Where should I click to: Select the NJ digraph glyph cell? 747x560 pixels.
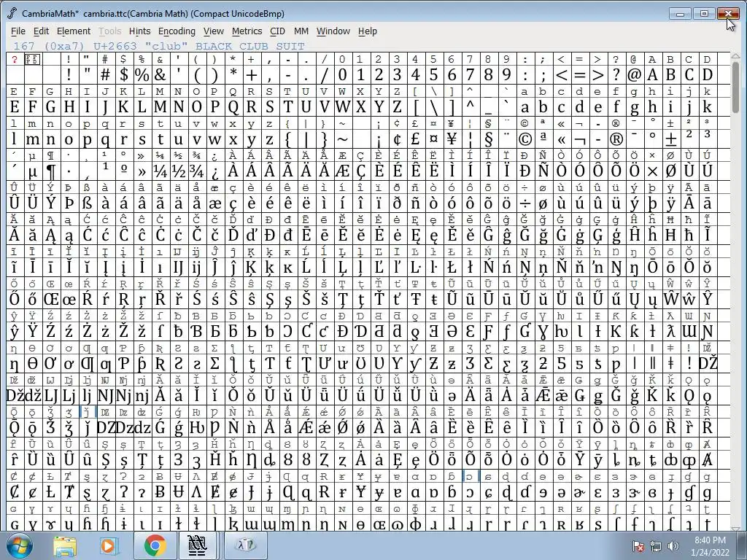pyautogui.click(x=105, y=396)
